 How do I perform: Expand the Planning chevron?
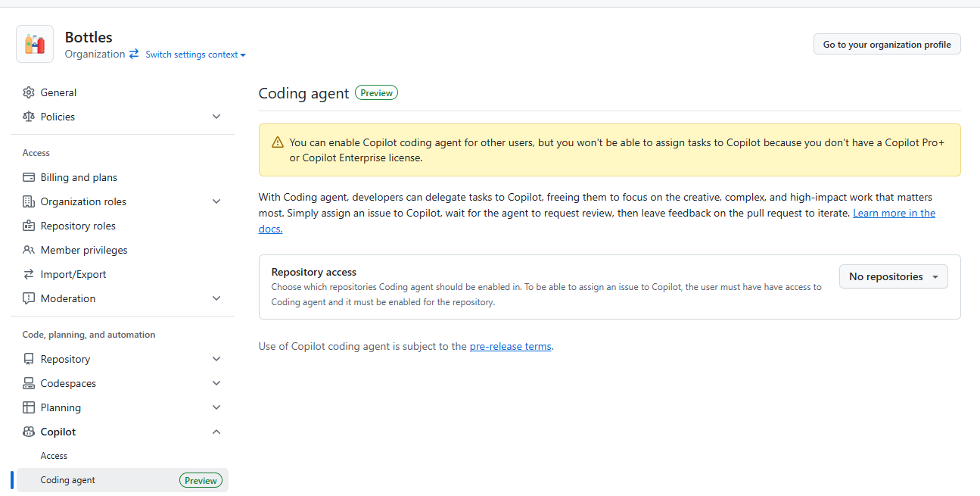(x=216, y=407)
